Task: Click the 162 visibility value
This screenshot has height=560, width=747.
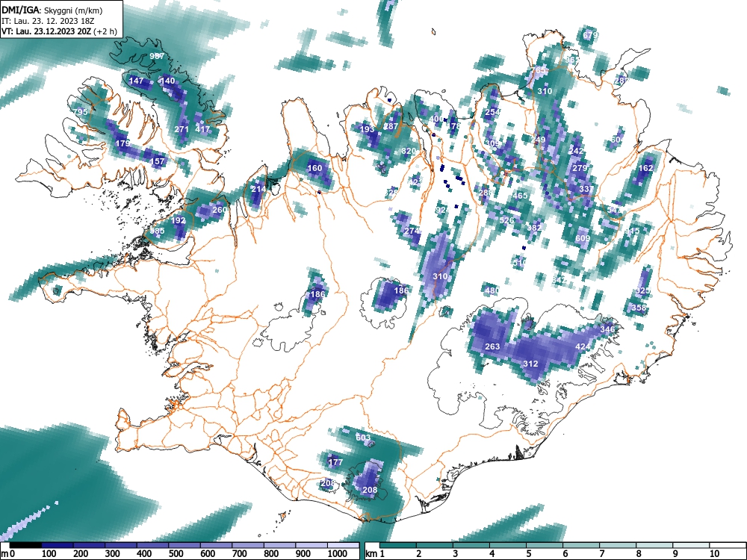Action: [645, 168]
